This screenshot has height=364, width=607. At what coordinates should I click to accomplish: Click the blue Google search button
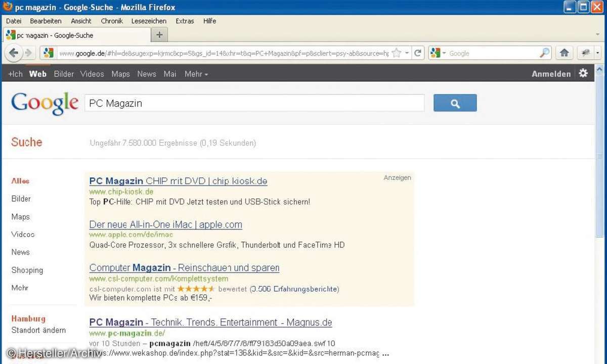coord(455,103)
